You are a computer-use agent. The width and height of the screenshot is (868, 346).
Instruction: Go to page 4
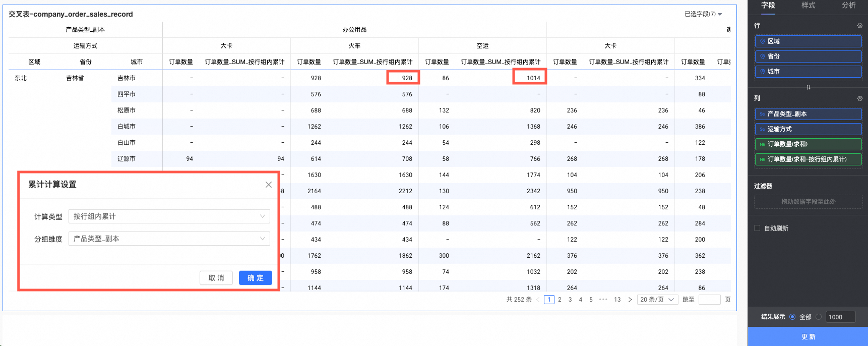581,300
